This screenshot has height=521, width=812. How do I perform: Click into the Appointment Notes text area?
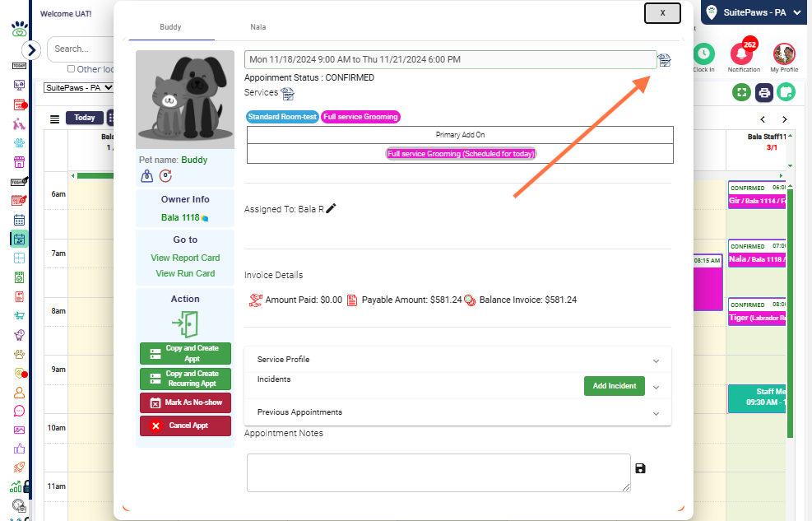[438, 472]
